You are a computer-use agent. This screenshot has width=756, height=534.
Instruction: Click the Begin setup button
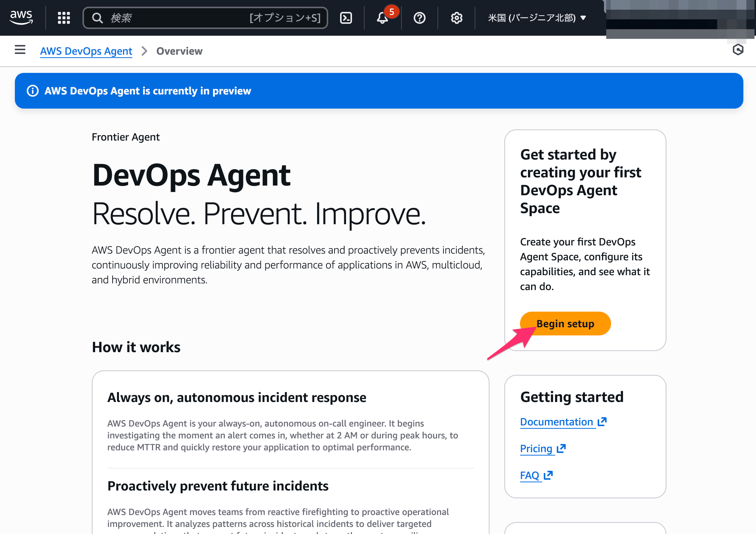pyautogui.click(x=565, y=324)
